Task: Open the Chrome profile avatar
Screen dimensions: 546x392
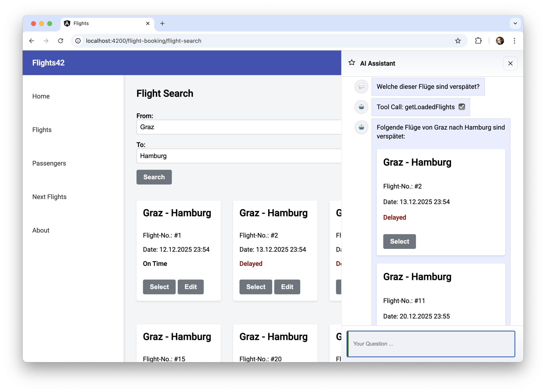Action: pos(500,41)
